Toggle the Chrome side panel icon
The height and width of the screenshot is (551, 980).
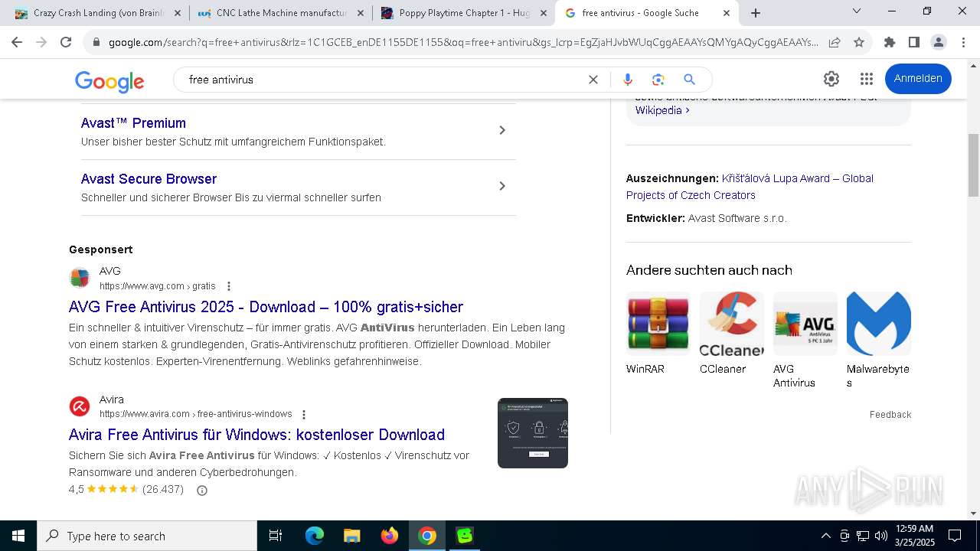coord(913,43)
